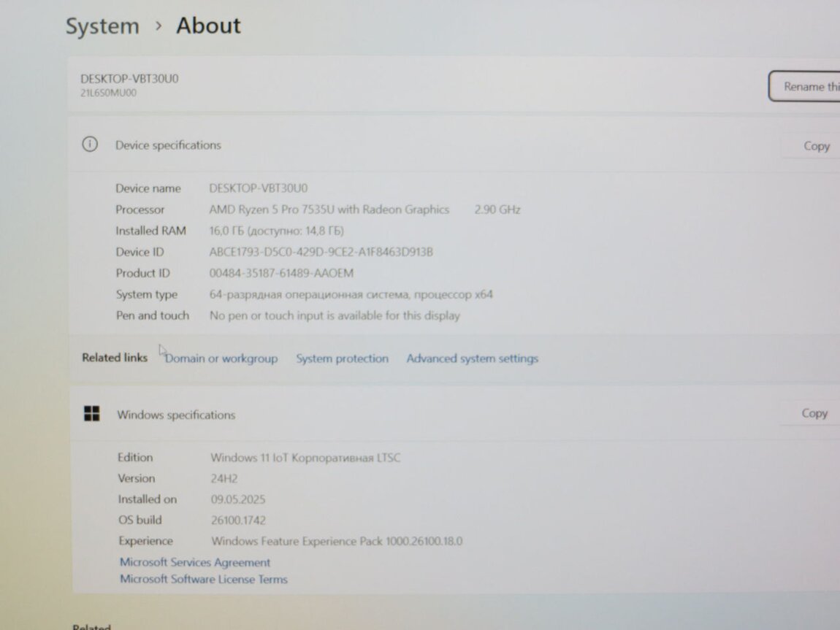Go back to System in the breadcrumb
The width and height of the screenshot is (840, 630).
point(102,27)
